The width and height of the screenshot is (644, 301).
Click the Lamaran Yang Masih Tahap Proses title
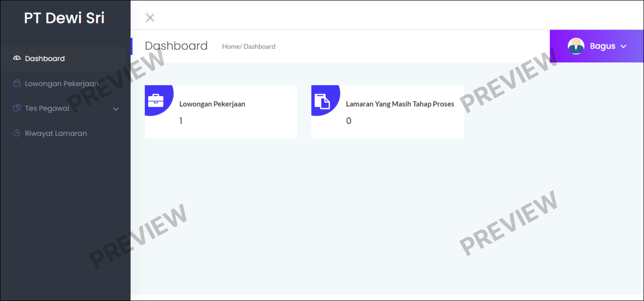tap(400, 104)
